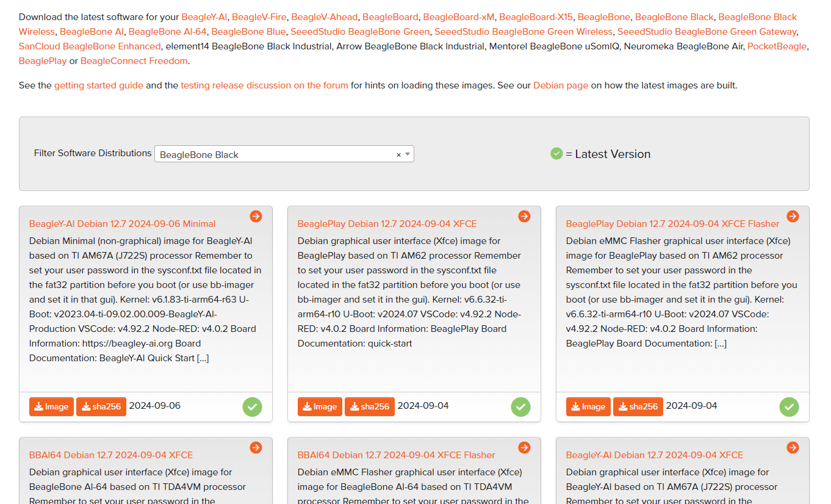Click the BeagleBone Black filter field
Screen dimensions: 831x504
point(284,154)
